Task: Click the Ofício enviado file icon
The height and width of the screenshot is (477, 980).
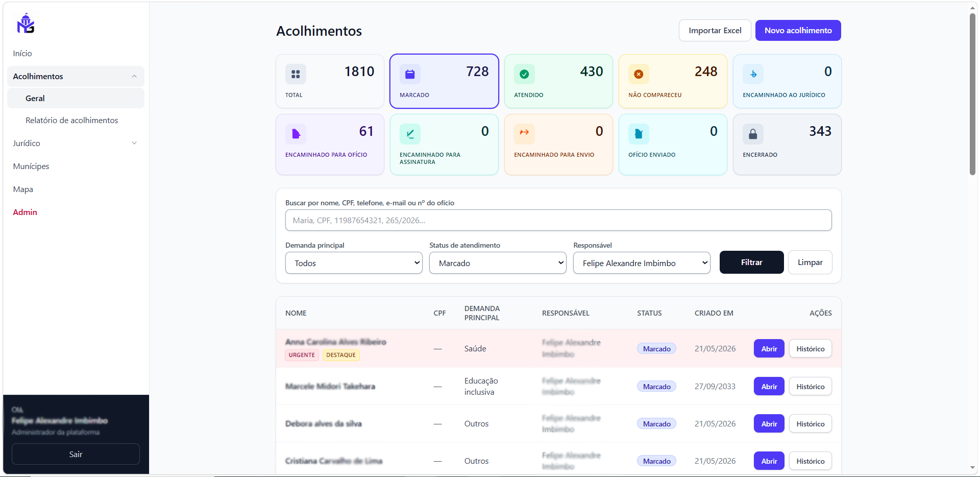Action: pyautogui.click(x=639, y=134)
